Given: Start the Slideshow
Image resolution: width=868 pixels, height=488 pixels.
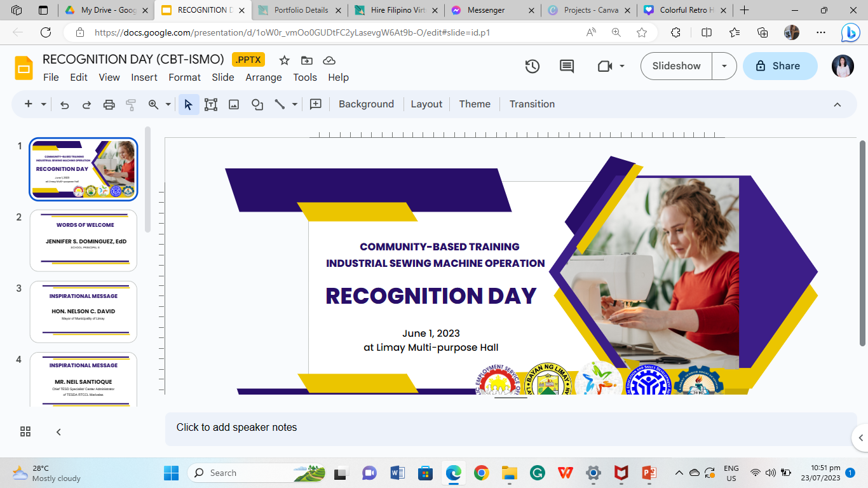Looking at the screenshot, I should [x=676, y=66].
